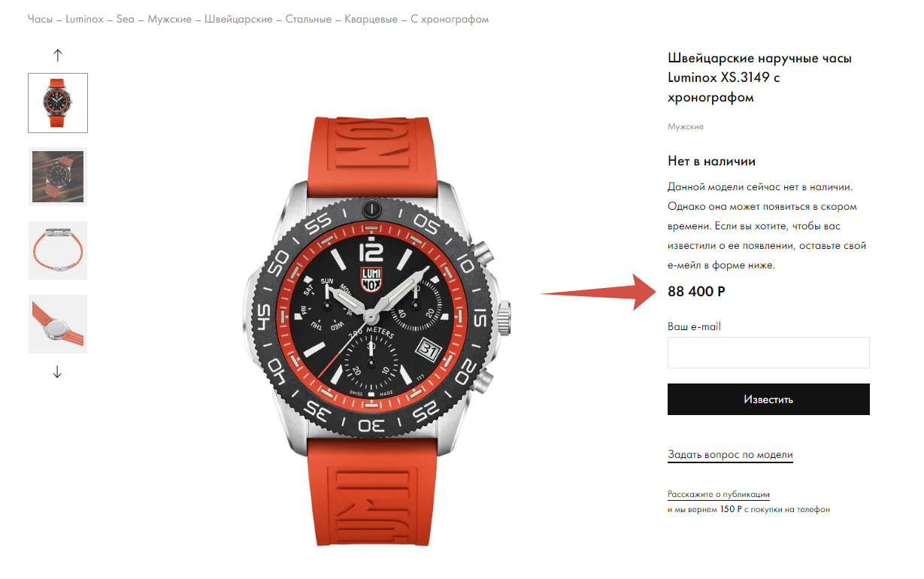Viewport: 924px width, 579px height.
Task: Focus the Ваш e-mail input field
Action: click(768, 353)
